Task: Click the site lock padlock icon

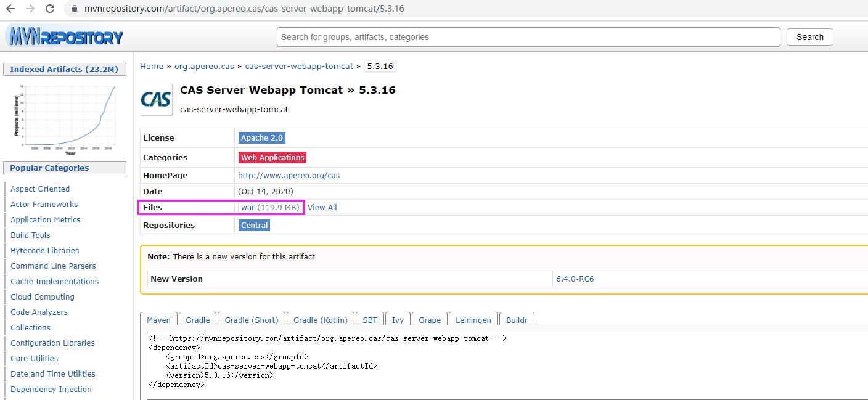Action: [74, 9]
